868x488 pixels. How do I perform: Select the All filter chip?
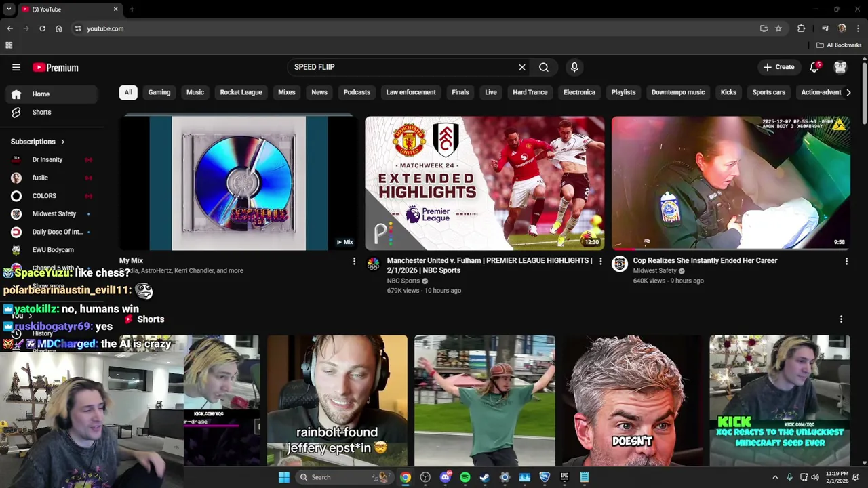pos(128,92)
